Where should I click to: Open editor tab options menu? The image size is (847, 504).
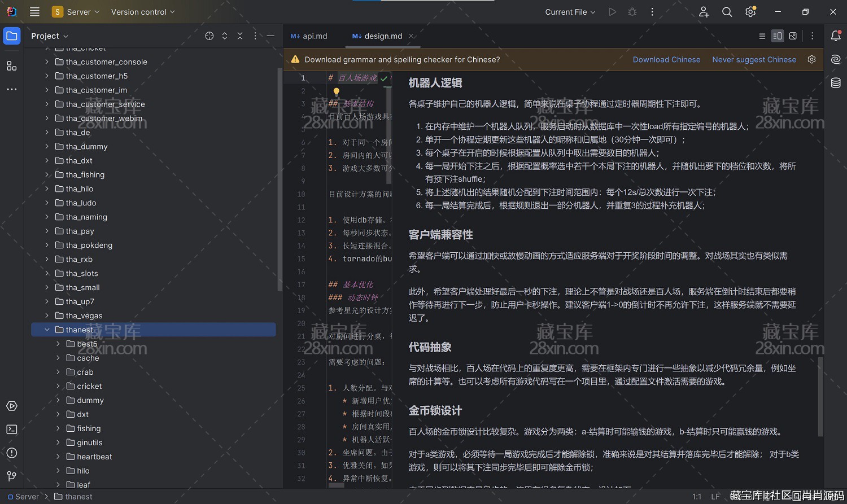point(813,36)
